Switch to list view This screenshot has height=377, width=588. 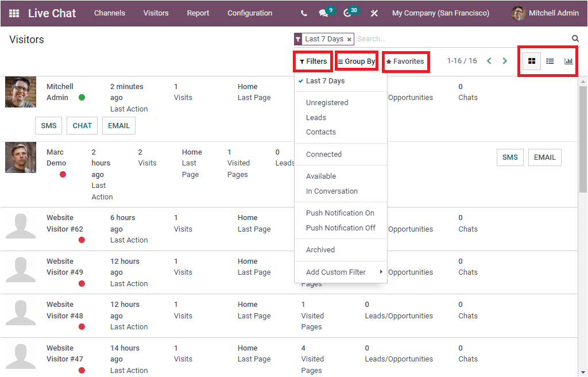coord(550,60)
